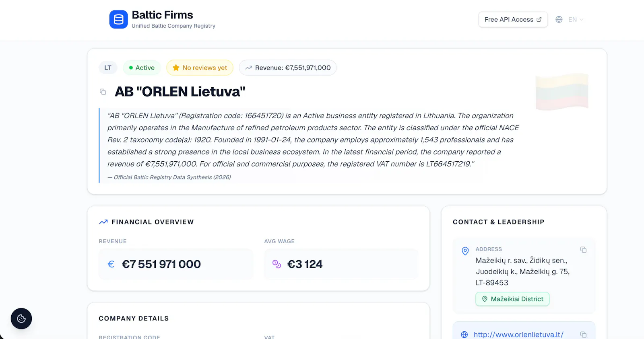Click the Unified Baltic Company Registry subtitle

point(173,26)
